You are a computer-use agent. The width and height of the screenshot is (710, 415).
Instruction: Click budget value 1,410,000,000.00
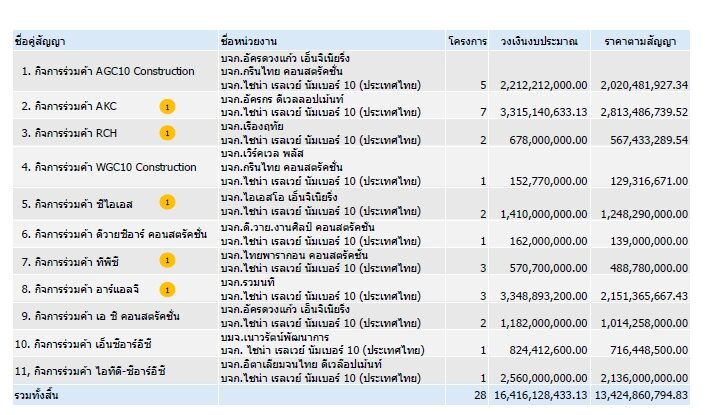click(x=543, y=214)
